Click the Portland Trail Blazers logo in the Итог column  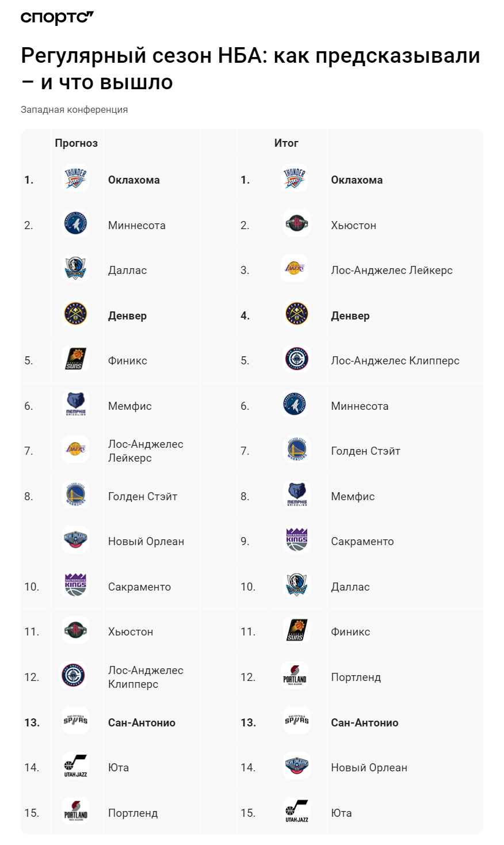295,676
